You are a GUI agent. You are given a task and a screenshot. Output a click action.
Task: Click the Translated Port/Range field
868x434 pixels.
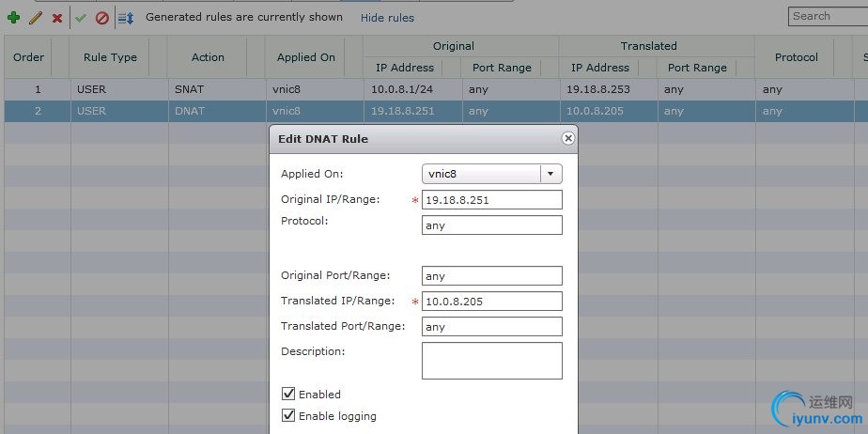click(492, 327)
